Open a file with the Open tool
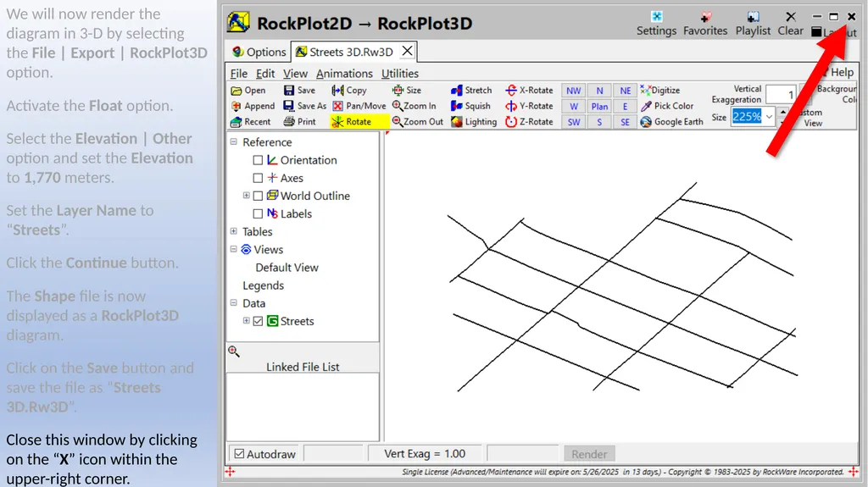Screen dimensions: 868x487 click(x=248, y=91)
